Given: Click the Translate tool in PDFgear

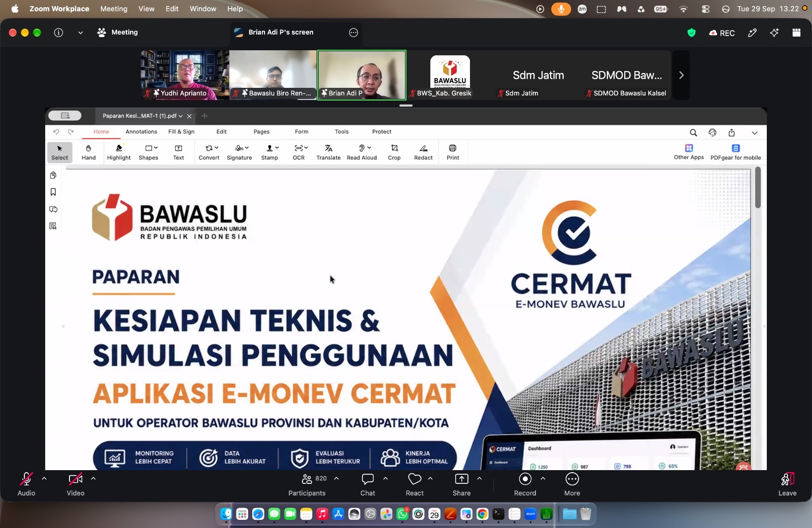Looking at the screenshot, I should (x=328, y=152).
